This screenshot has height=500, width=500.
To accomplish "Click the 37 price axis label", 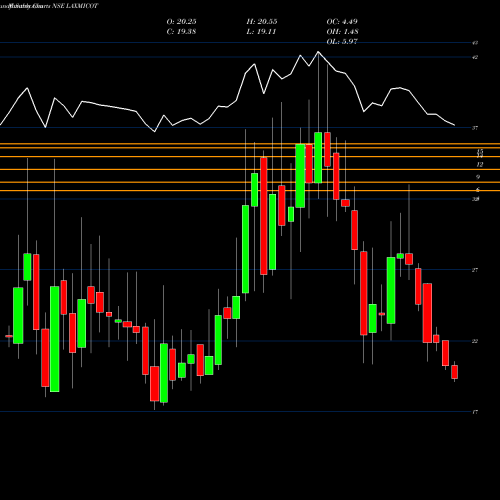I will (x=475, y=128).
